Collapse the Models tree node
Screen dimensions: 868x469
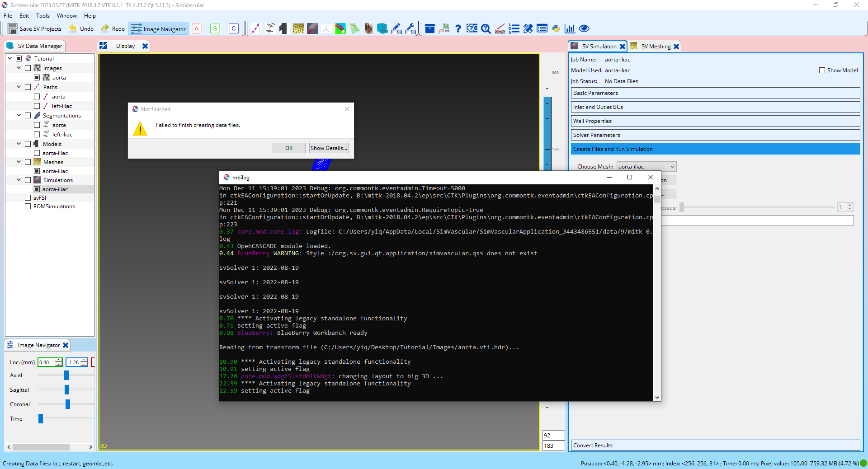(19, 144)
